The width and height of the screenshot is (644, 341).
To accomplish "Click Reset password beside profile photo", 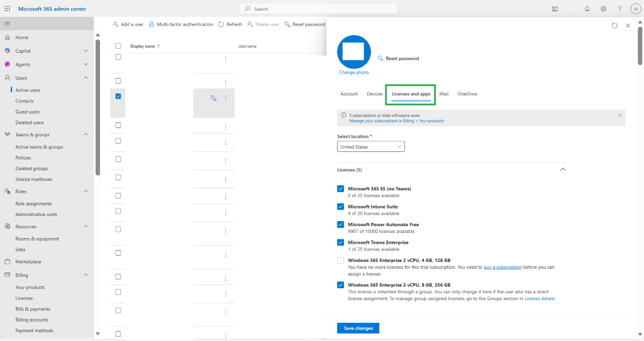I will [398, 58].
